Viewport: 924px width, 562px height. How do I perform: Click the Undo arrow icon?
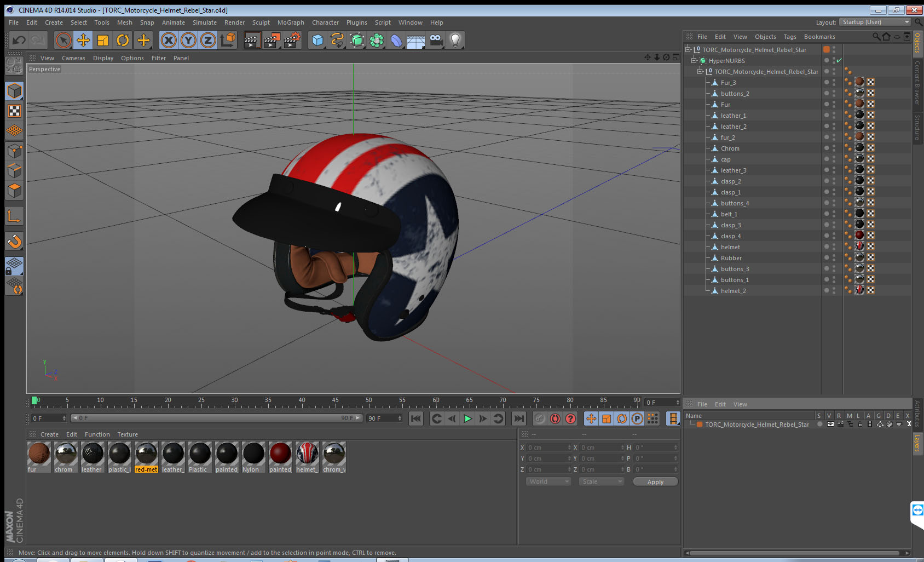(x=19, y=40)
